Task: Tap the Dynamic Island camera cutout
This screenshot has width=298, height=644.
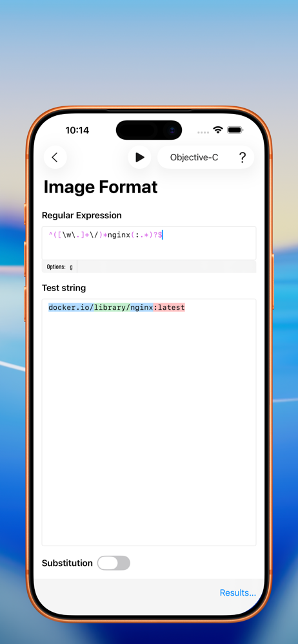Action: pyautogui.click(x=149, y=130)
